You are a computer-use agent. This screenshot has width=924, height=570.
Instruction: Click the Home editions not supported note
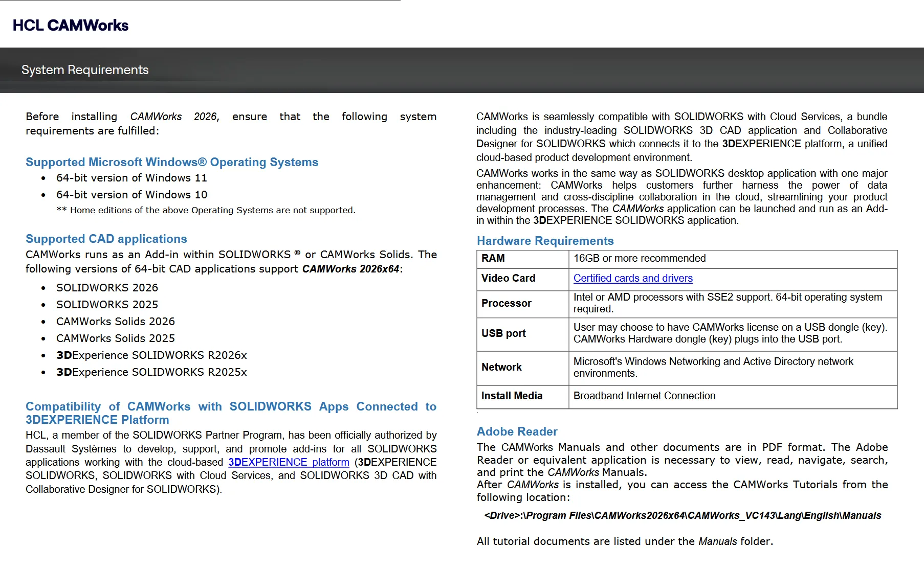pyautogui.click(x=206, y=210)
